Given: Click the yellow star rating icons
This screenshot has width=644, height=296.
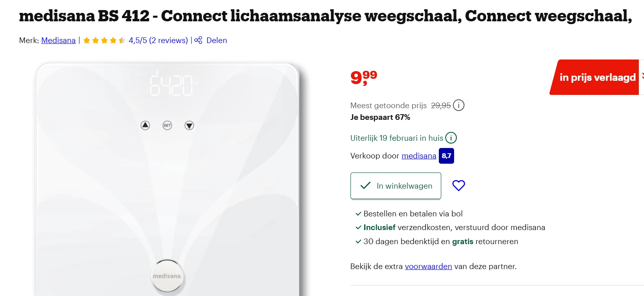Looking at the screenshot, I should (x=104, y=40).
